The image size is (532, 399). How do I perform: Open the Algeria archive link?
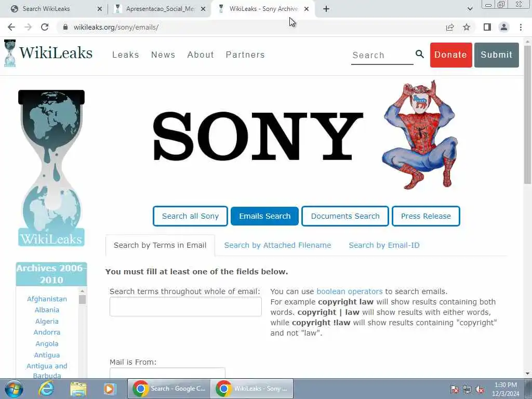point(47,321)
